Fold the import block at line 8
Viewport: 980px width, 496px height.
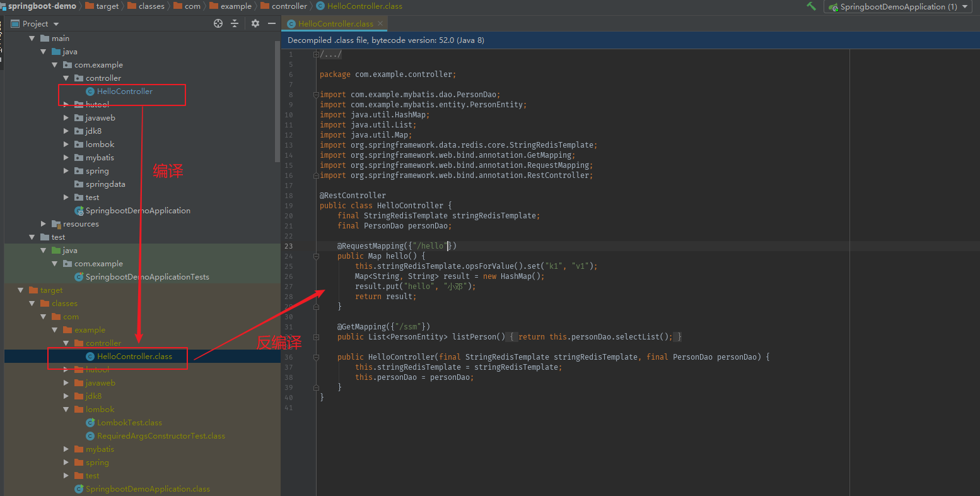316,95
